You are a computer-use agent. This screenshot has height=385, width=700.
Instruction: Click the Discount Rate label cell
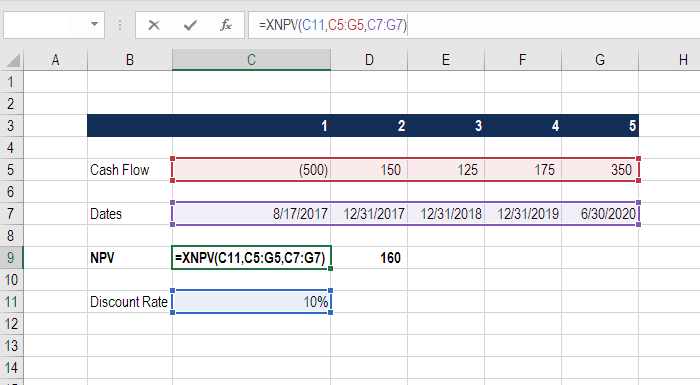click(130, 301)
